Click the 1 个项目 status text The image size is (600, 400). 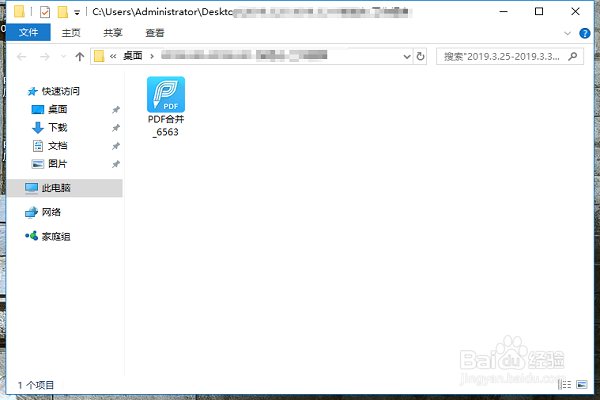[36, 385]
